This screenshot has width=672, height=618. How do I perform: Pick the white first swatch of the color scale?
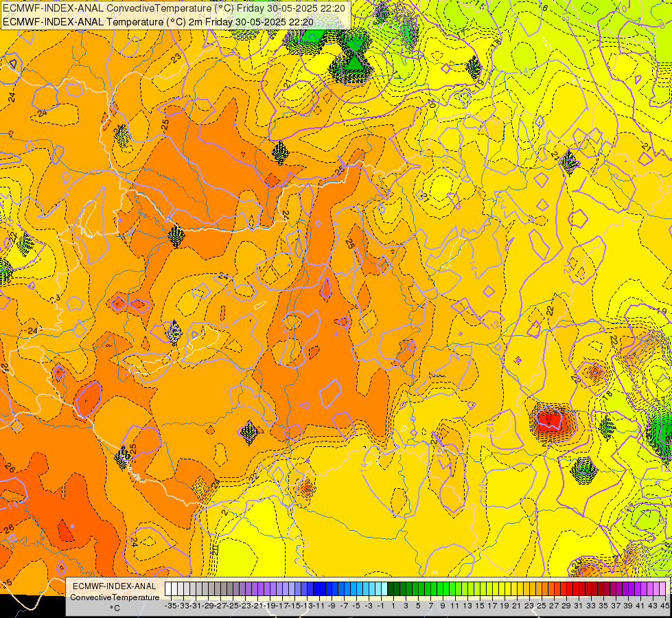pyautogui.click(x=168, y=588)
